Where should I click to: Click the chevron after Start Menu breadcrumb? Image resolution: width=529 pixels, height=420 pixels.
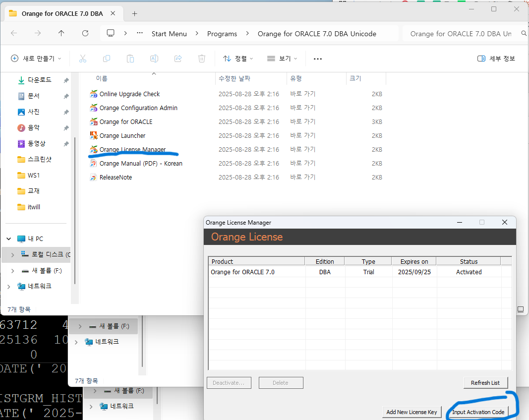[197, 33]
